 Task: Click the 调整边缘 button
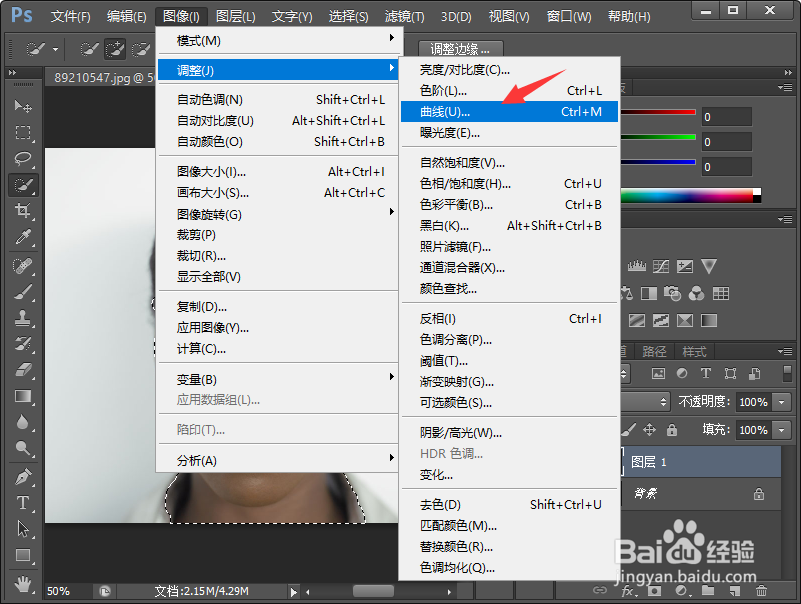pyautogui.click(x=459, y=48)
